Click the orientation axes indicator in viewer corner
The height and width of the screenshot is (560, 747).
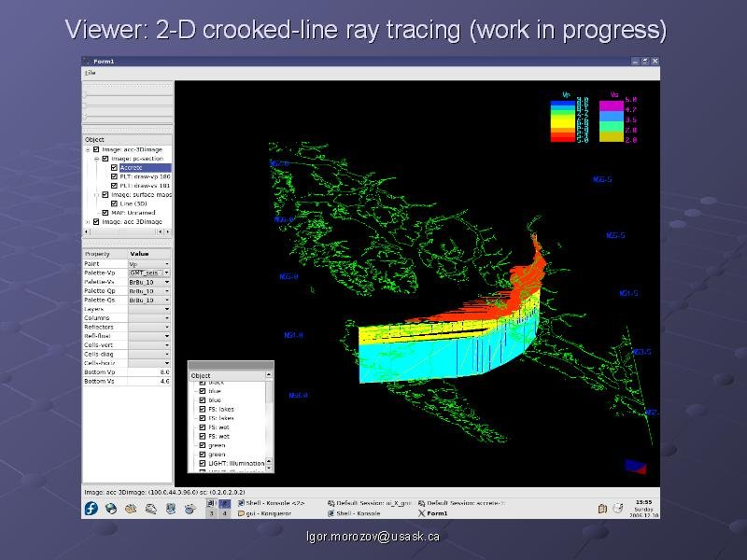[635, 466]
